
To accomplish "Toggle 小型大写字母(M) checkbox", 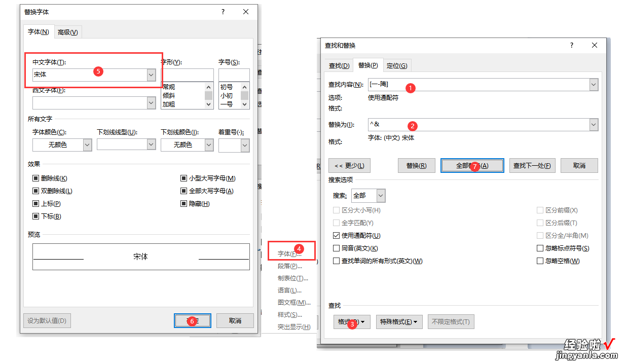I will [x=184, y=178].
